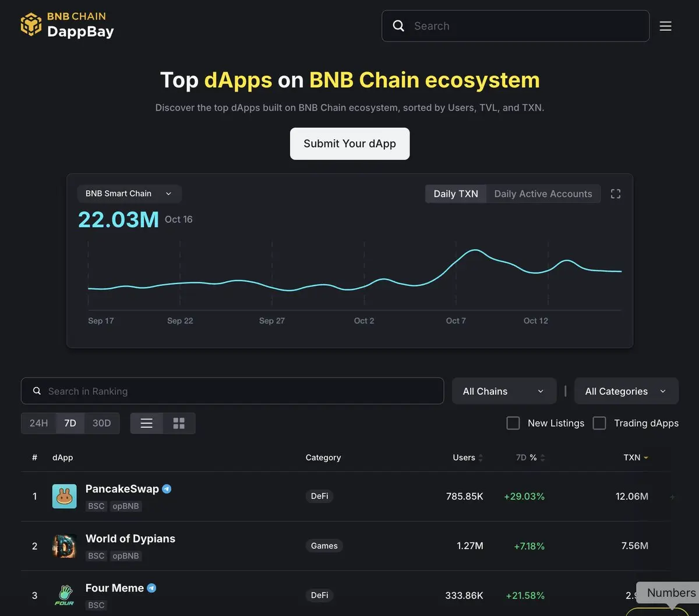Click the Search in Ranking magnifier icon

pos(37,391)
